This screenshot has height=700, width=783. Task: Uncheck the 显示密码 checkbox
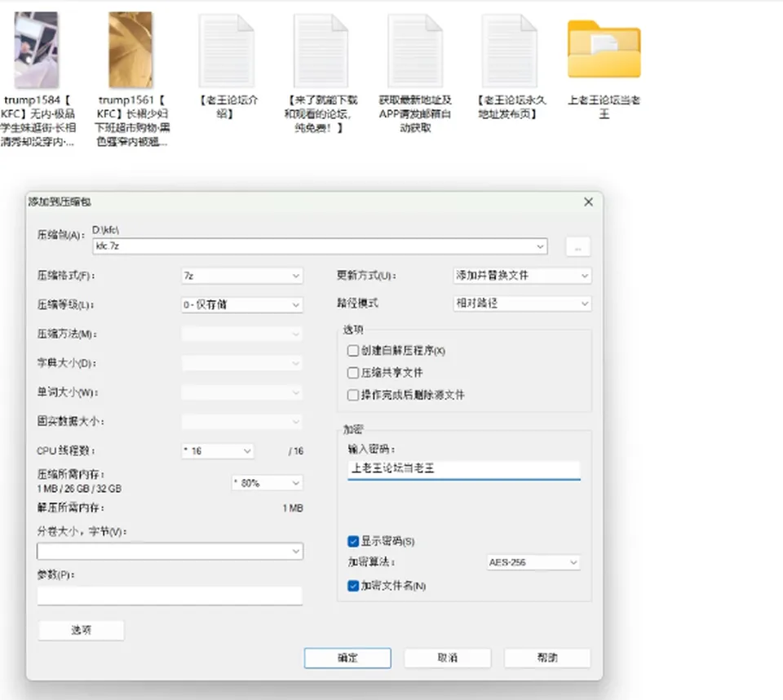(x=353, y=542)
